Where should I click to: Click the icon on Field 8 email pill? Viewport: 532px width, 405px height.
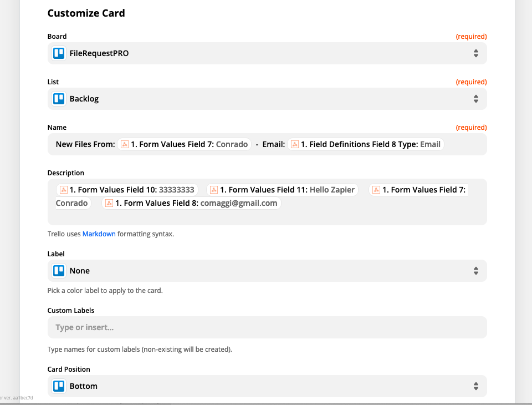click(109, 203)
